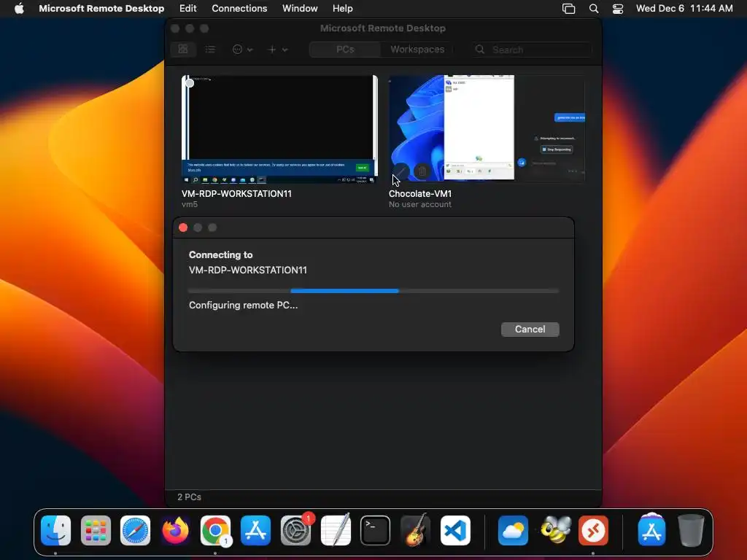Click the No user account label
The width and height of the screenshot is (747, 560).
pos(419,204)
